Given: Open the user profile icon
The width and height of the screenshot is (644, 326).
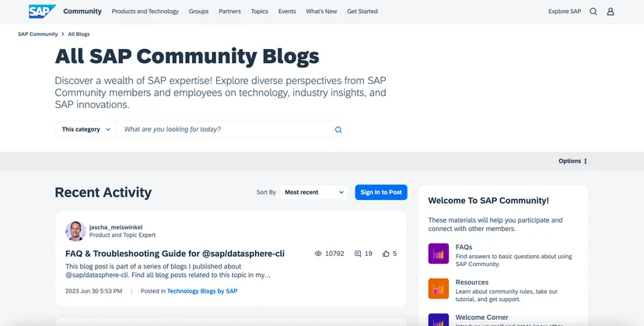Looking at the screenshot, I should (x=611, y=12).
